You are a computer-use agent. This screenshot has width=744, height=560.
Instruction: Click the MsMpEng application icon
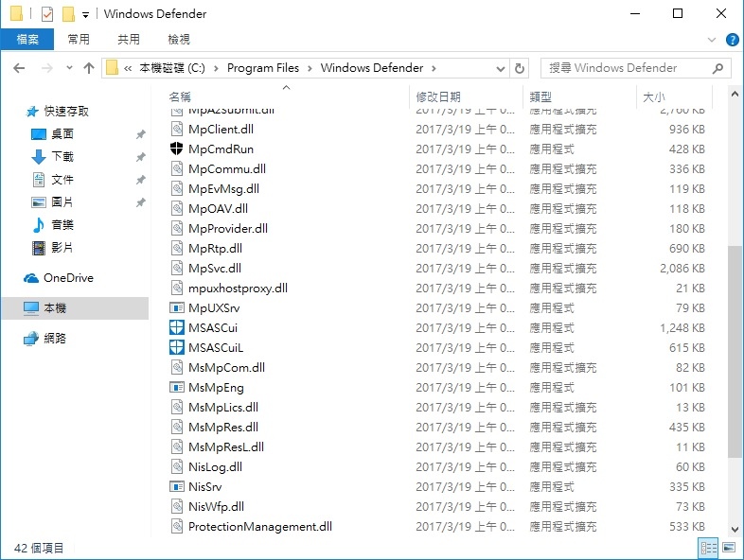[x=176, y=388]
